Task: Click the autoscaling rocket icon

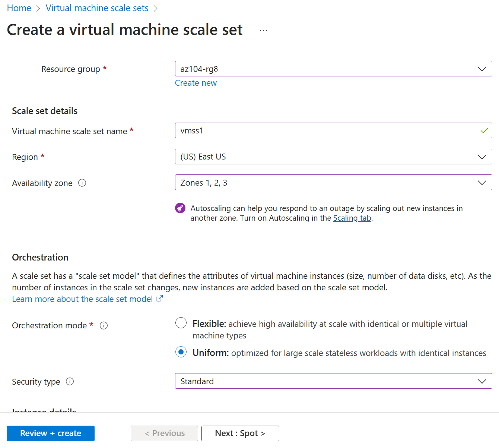Action: click(180, 208)
